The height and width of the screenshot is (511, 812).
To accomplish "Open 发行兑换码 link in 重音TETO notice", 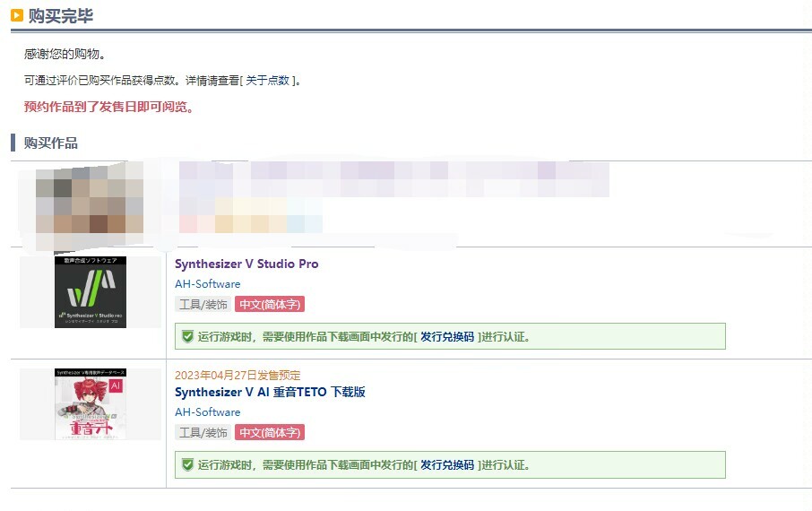I will click(x=447, y=465).
